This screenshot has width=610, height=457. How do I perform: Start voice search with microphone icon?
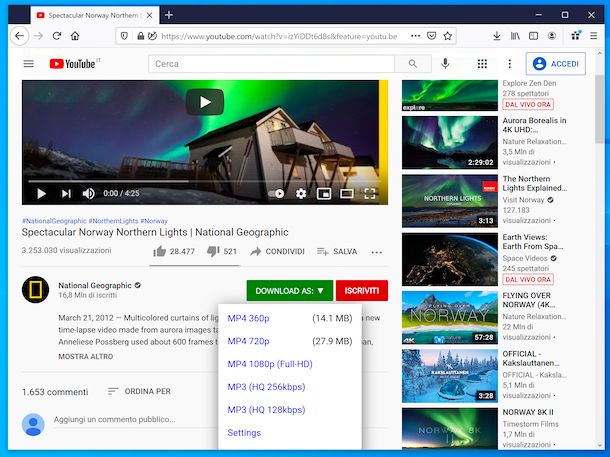[445, 64]
